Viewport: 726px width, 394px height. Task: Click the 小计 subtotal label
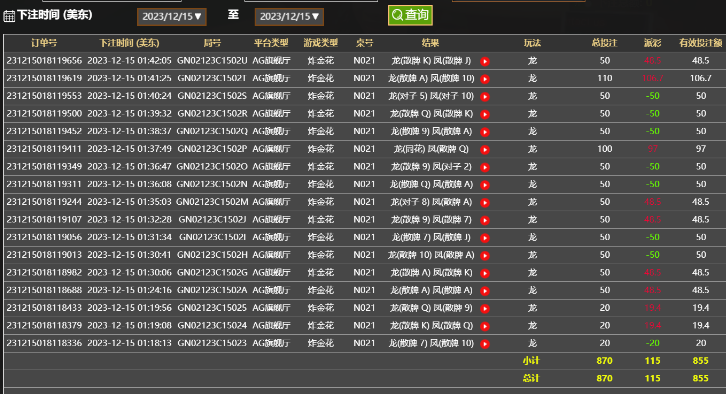click(531, 361)
